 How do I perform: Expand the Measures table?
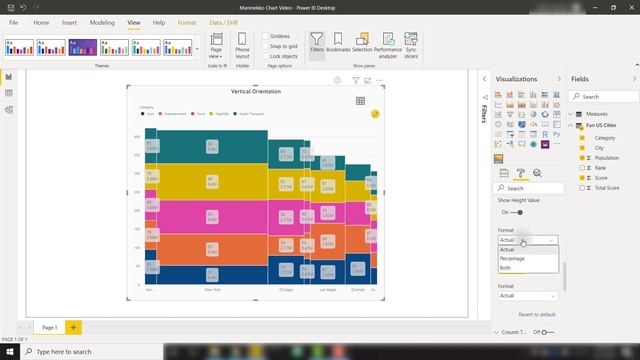[x=571, y=114]
